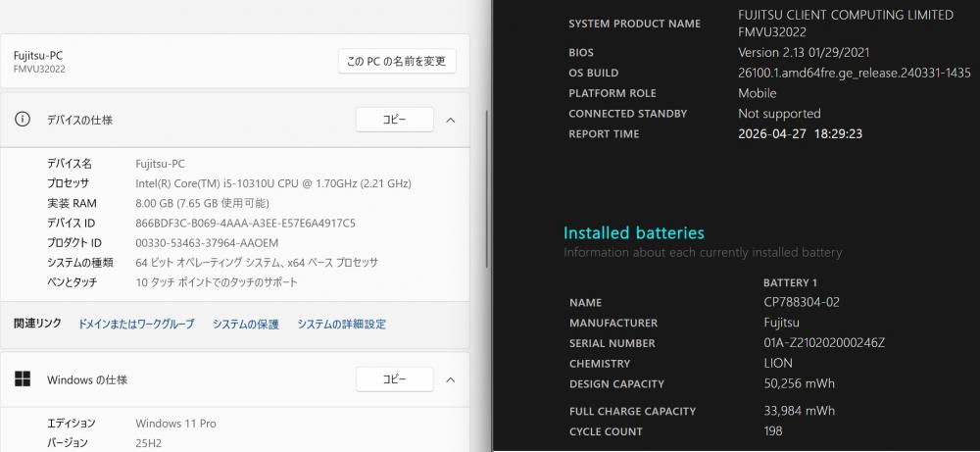
Task: Click the battery chemistry value LION
Action: [778, 363]
